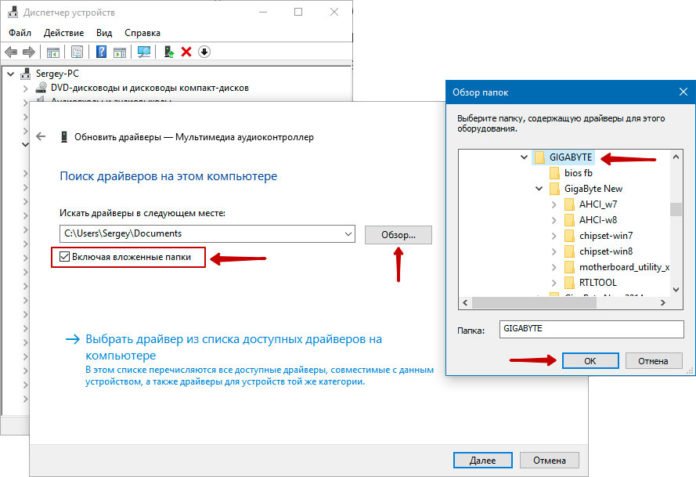Screen dimensions: 696x477
Task: Maximize the Диспетчер устройств window
Action: pos(298,12)
